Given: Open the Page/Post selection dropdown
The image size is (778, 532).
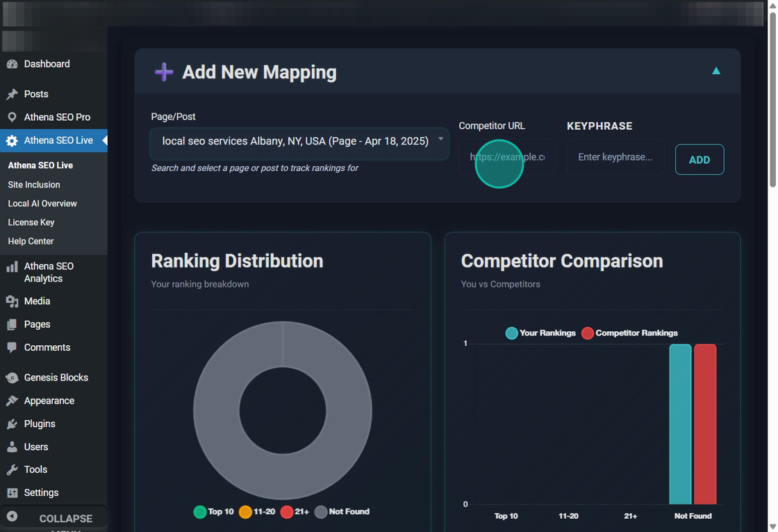Looking at the screenshot, I should click(299, 142).
